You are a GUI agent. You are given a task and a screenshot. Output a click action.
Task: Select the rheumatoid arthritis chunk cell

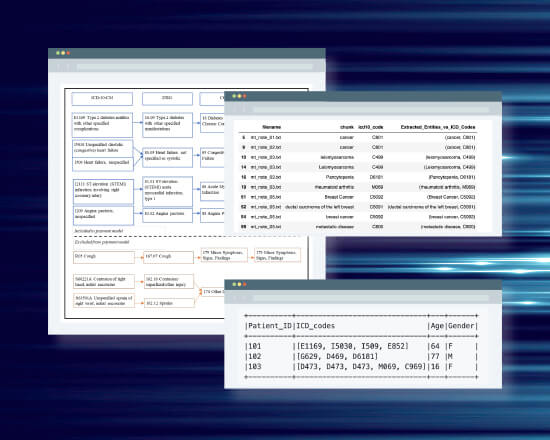334,187
